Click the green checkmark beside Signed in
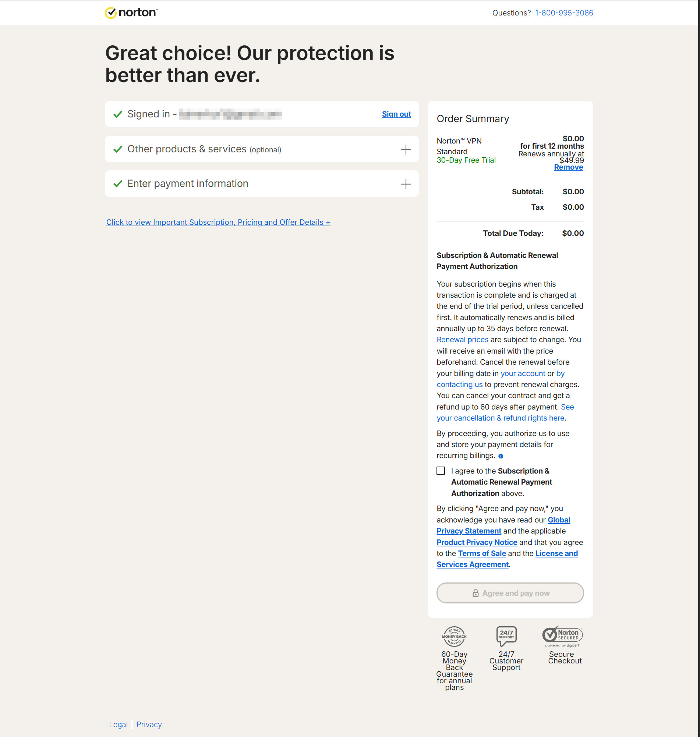Image resolution: width=700 pixels, height=737 pixels. [x=118, y=114]
